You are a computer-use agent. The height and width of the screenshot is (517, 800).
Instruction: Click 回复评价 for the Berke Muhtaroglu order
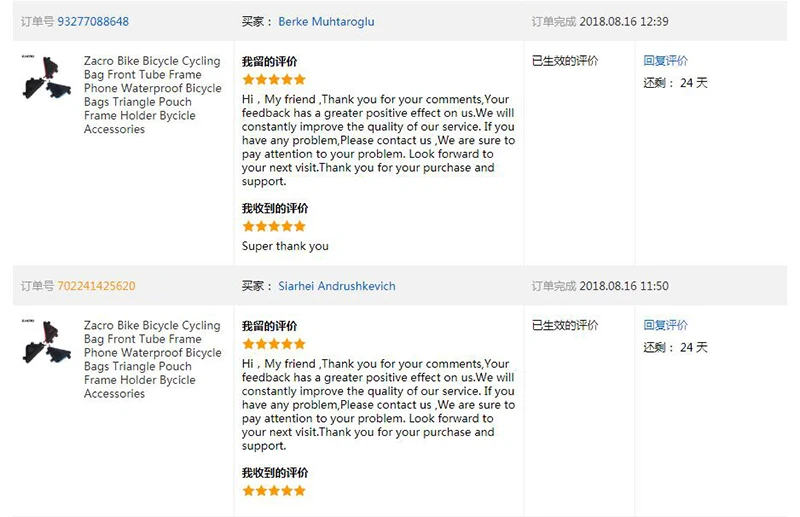[665, 61]
